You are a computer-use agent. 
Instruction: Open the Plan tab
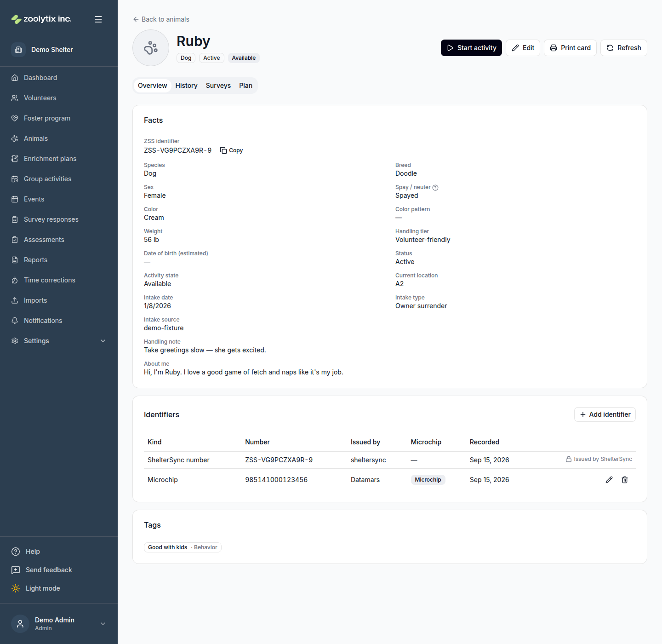point(245,86)
